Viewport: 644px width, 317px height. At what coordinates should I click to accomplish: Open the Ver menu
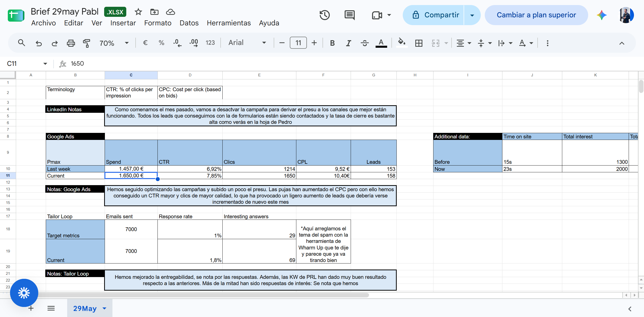click(97, 23)
